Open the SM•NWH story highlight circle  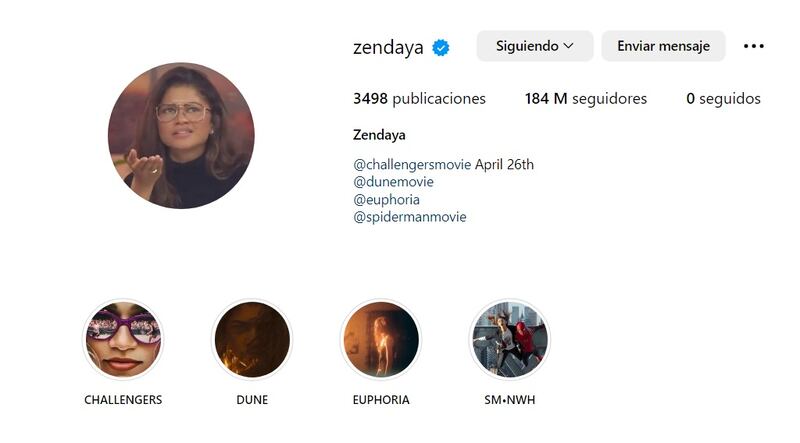pos(510,339)
